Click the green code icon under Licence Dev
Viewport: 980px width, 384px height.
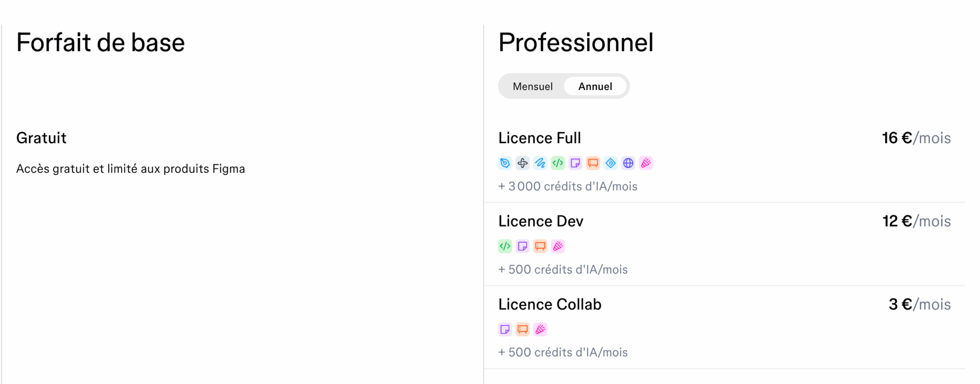(x=505, y=246)
